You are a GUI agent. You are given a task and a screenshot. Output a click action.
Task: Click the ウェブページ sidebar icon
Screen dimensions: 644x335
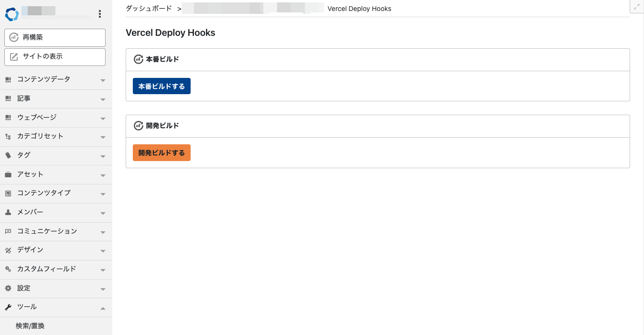pos(8,118)
